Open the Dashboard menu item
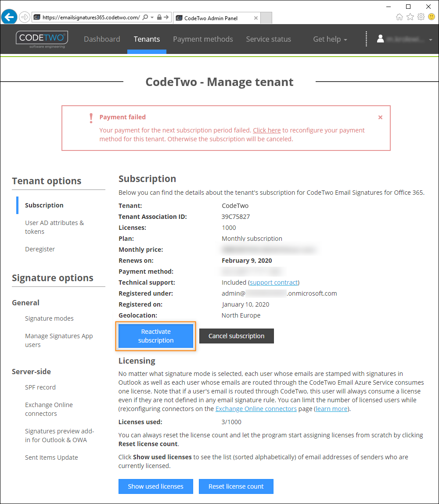The height and width of the screenshot is (504, 439). click(102, 39)
